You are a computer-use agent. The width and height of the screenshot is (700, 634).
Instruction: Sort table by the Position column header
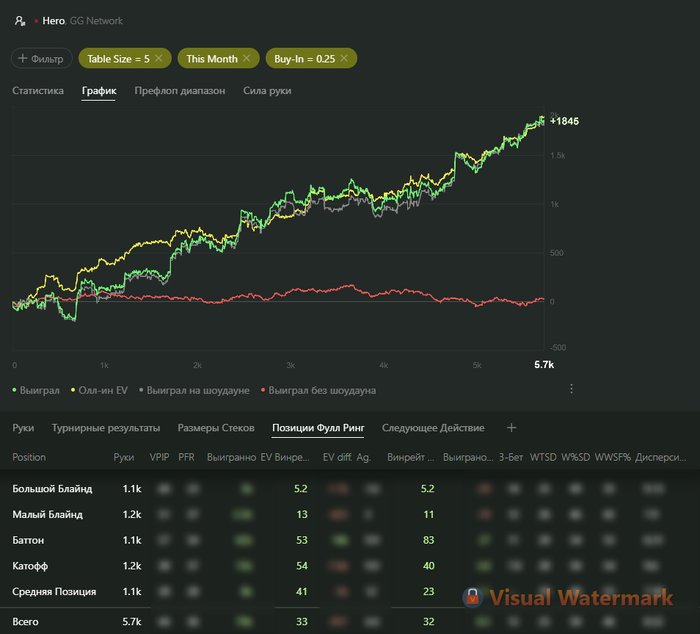[29, 457]
